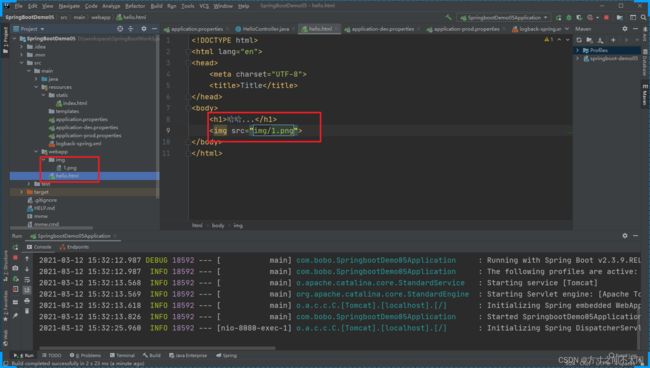Stop the running application with top red square
This screenshot has width=650, height=368.
tap(606, 17)
